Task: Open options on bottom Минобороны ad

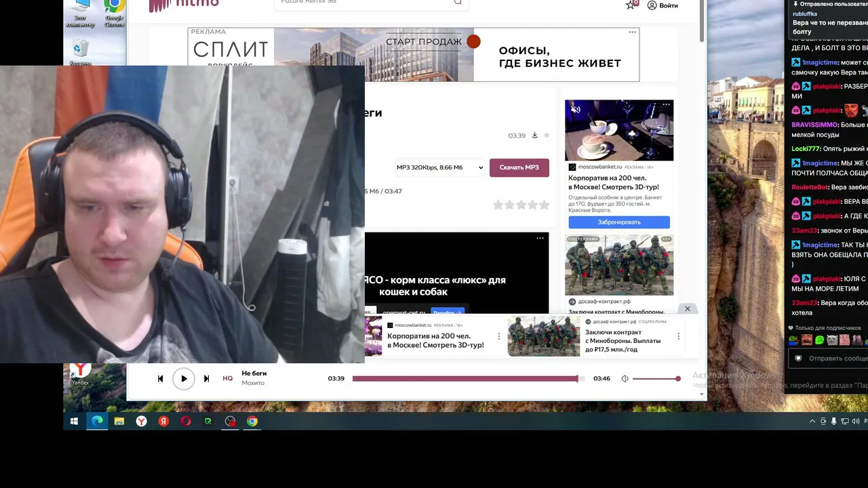Action: (678, 336)
